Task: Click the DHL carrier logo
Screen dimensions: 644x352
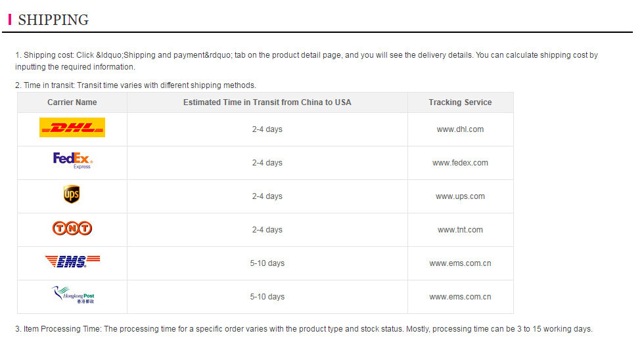Action: pos(72,128)
